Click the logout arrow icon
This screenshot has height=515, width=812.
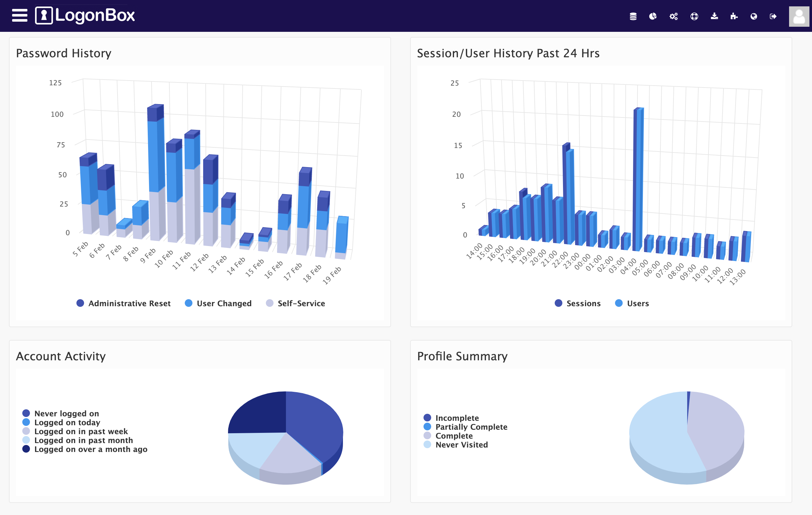pyautogui.click(x=773, y=16)
